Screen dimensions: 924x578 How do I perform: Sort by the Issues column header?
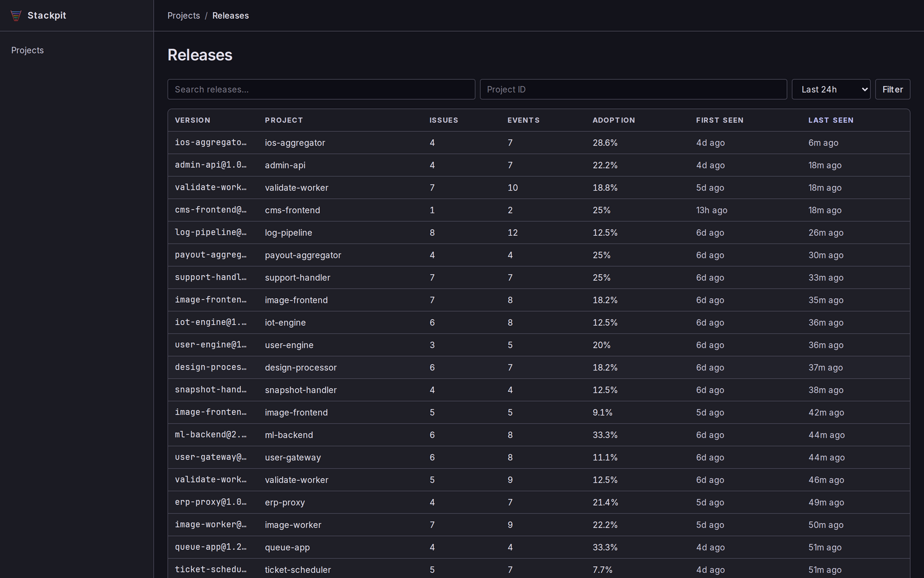444,120
